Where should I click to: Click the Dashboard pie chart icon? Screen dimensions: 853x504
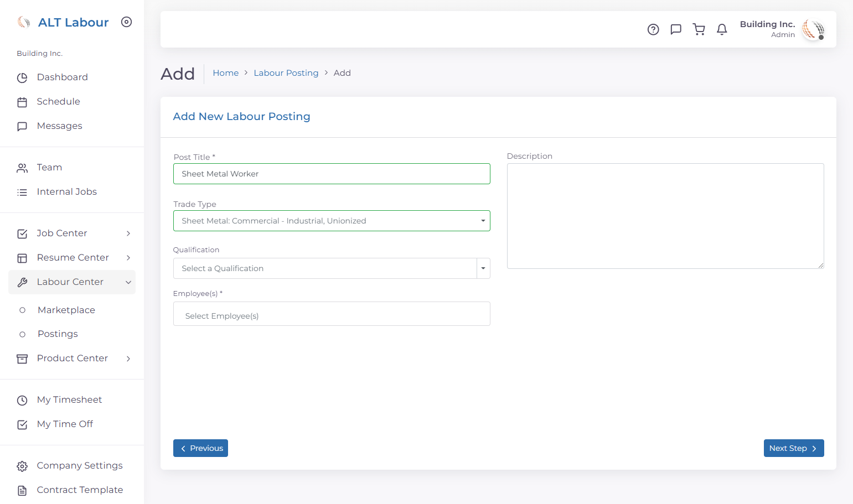(x=22, y=78)
